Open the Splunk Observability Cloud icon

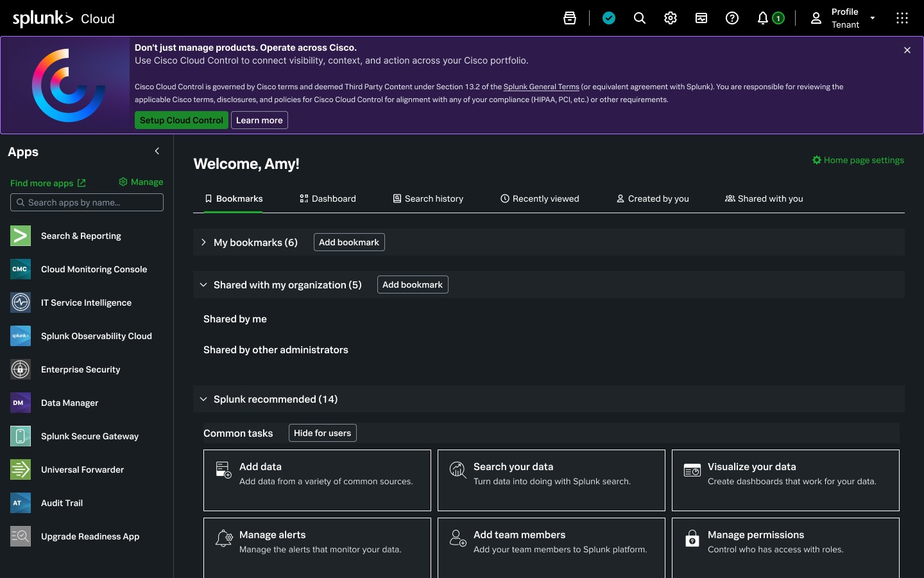[21, 336]
